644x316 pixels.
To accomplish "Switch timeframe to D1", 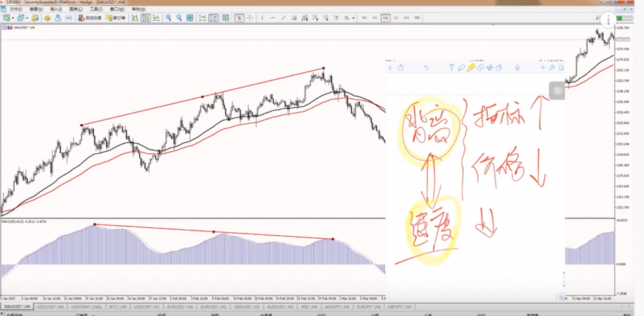I will click(x=396, y=18).
